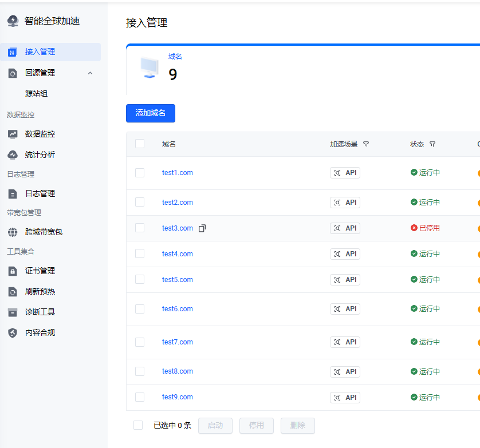Tick the checkbox beside test5.com

[140, 279]
